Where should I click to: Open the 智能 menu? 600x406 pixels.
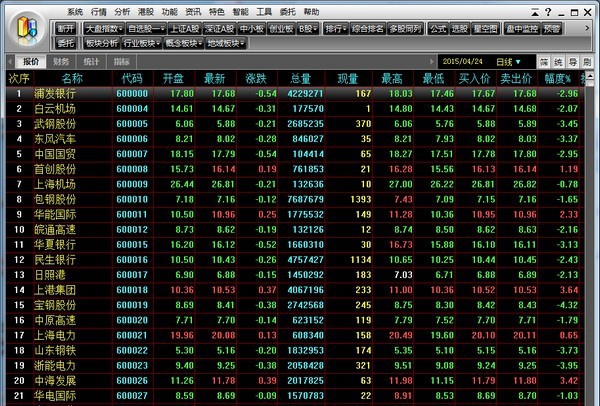[x=240, y=12]
